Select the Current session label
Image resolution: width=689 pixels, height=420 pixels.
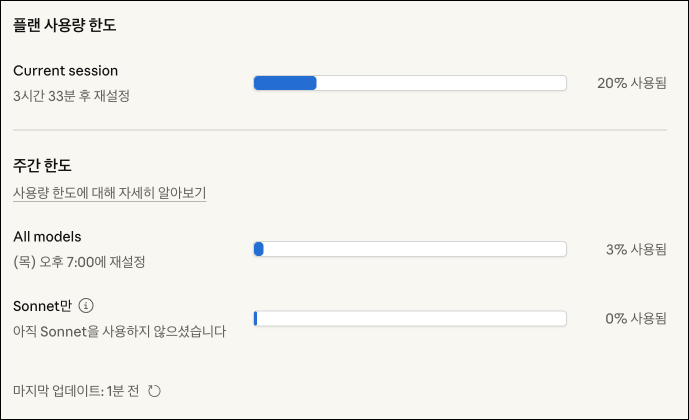(66, 71)
